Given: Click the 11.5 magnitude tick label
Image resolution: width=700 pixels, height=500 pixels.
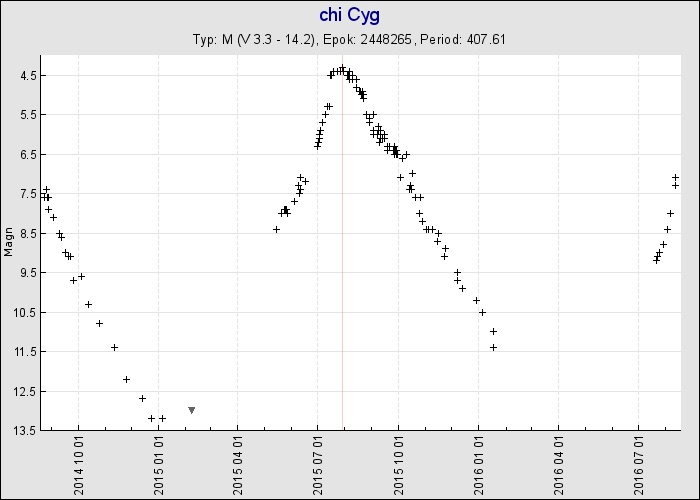Looking at the screenshot, I should [25, 352].
